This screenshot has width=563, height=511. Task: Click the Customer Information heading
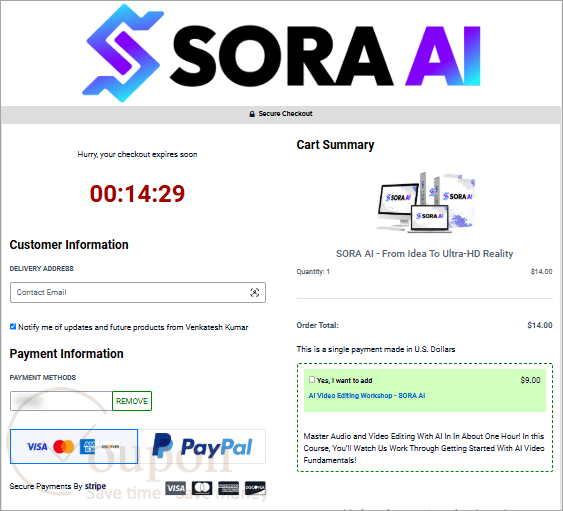(x=69, y=245)
